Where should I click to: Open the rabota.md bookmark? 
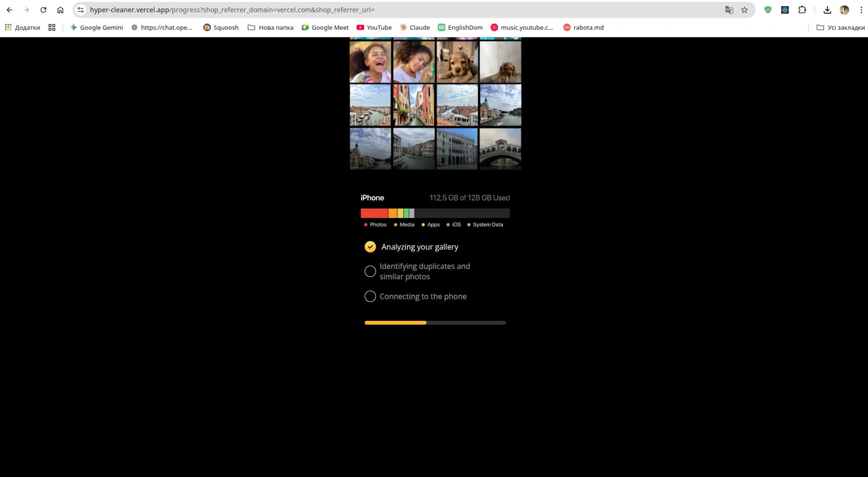coord(584,27)
